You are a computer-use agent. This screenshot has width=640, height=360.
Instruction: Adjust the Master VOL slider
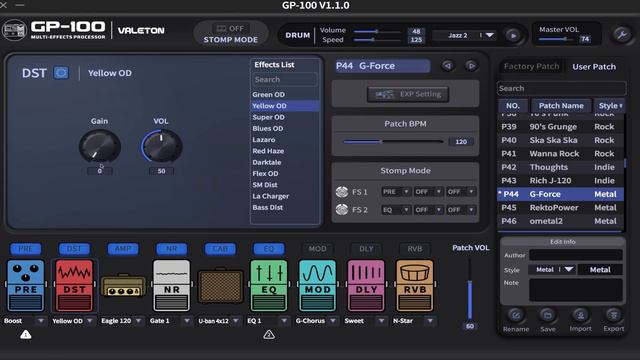tap(557, 39)
